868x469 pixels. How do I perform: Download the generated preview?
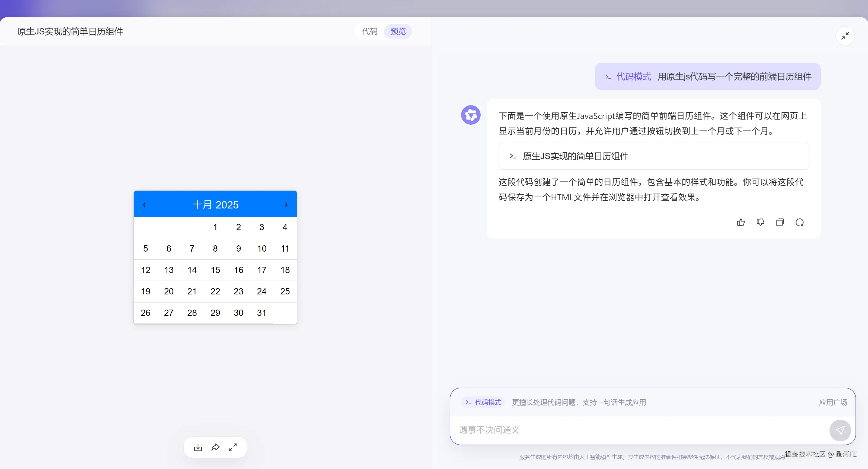pos(198,447)
